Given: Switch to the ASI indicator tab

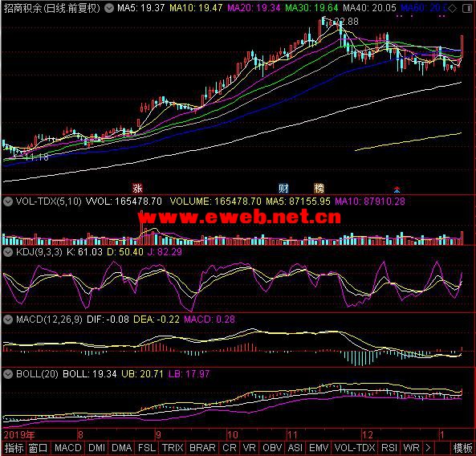Looking at the screenshot, I should click(x=295, y=448).
